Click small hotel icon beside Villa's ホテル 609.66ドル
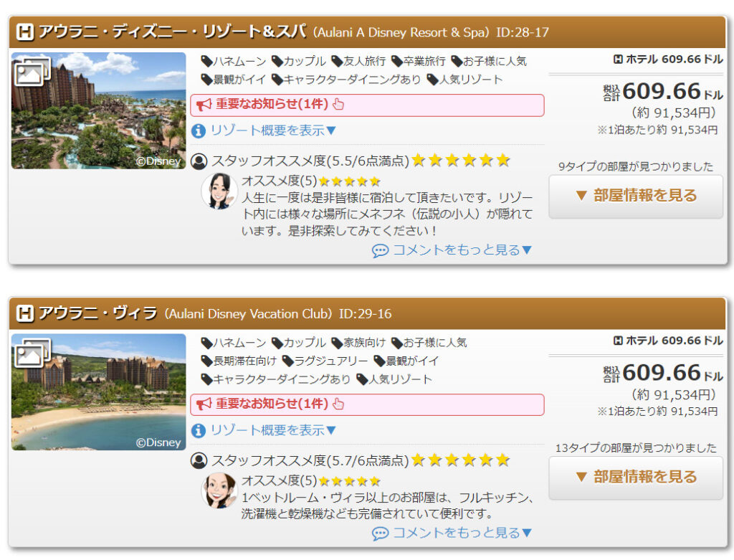 point(618,341)
